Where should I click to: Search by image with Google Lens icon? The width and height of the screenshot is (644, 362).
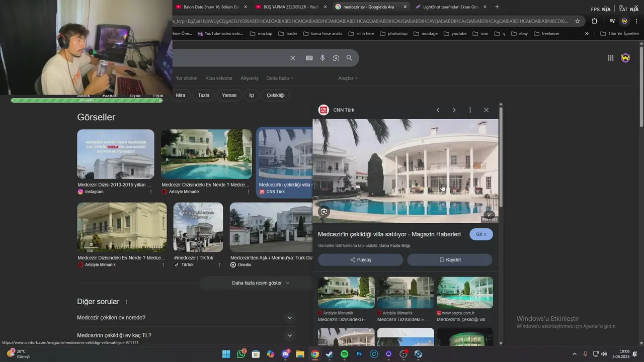point(336,58)
